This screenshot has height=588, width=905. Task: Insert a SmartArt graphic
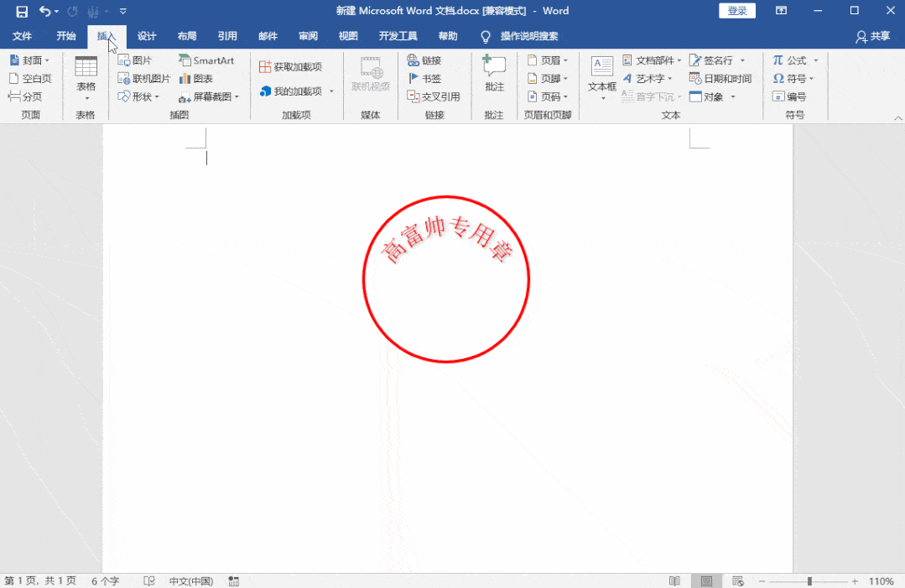(x=206, y=60)
